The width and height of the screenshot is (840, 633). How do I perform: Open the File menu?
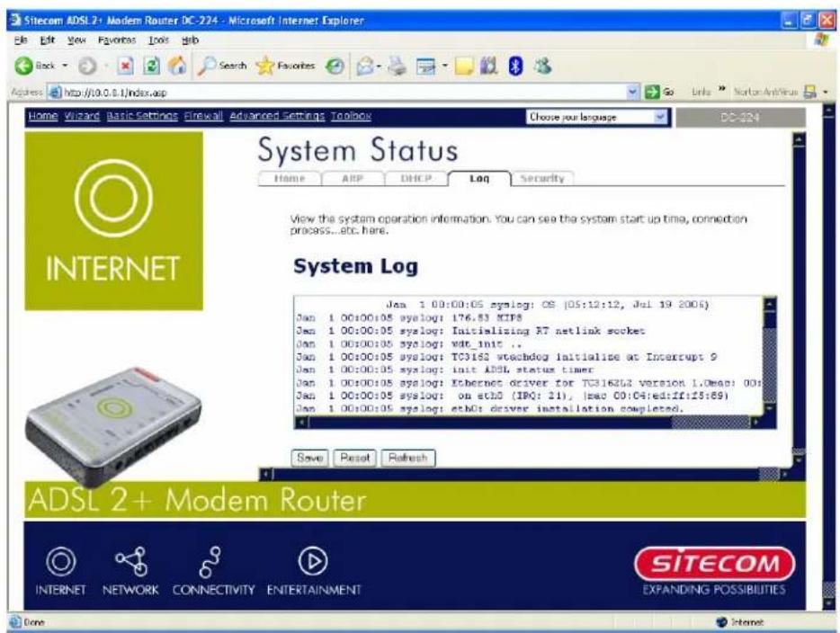[21, 40]
